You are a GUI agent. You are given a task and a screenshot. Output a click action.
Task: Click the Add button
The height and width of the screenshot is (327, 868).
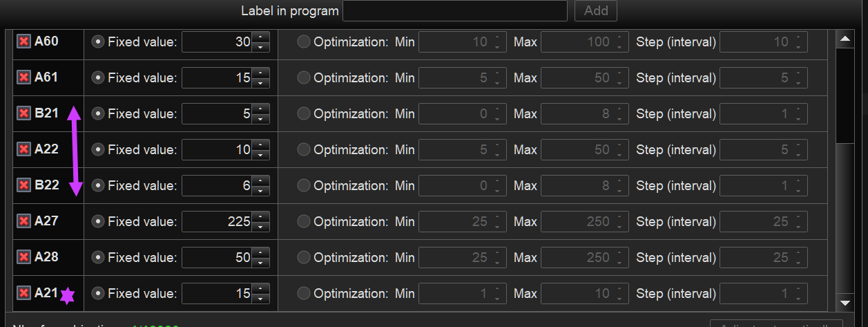[x=595, y=10]
